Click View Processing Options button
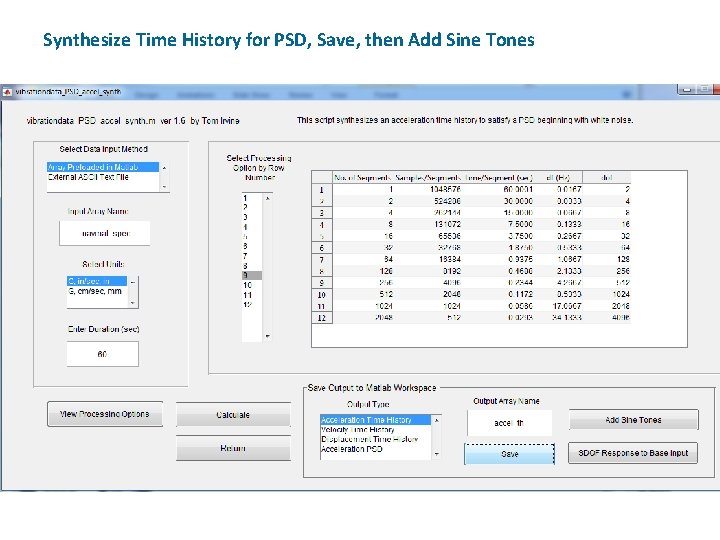Image resolution: width=720 pixels, height=540 pixels. coord(105,414)
